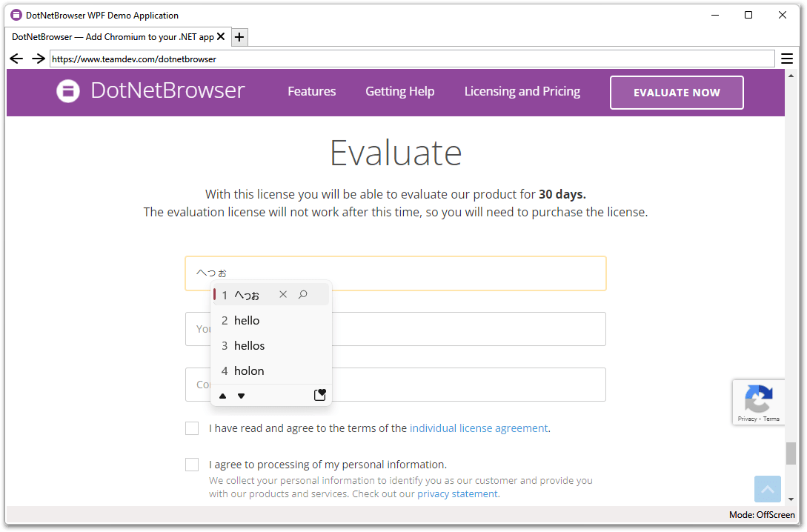Remove the first IME candidate with X
Image resolution: width=807 pixels, height=532 pixels.
[283, 295]
